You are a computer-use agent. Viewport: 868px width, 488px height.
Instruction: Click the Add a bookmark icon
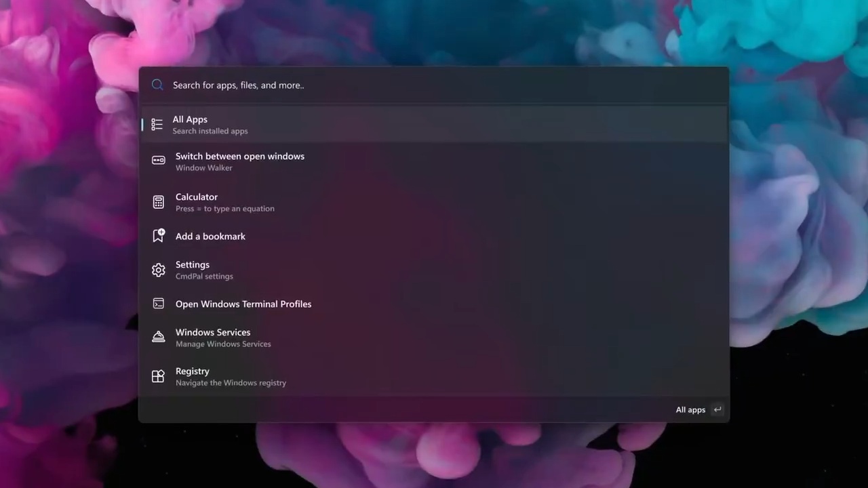(x=159, y=235)
